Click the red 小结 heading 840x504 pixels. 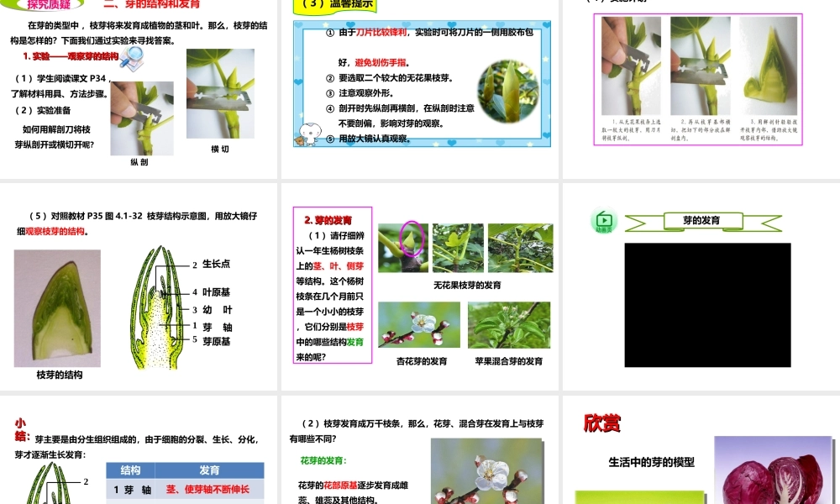point(22,429)
